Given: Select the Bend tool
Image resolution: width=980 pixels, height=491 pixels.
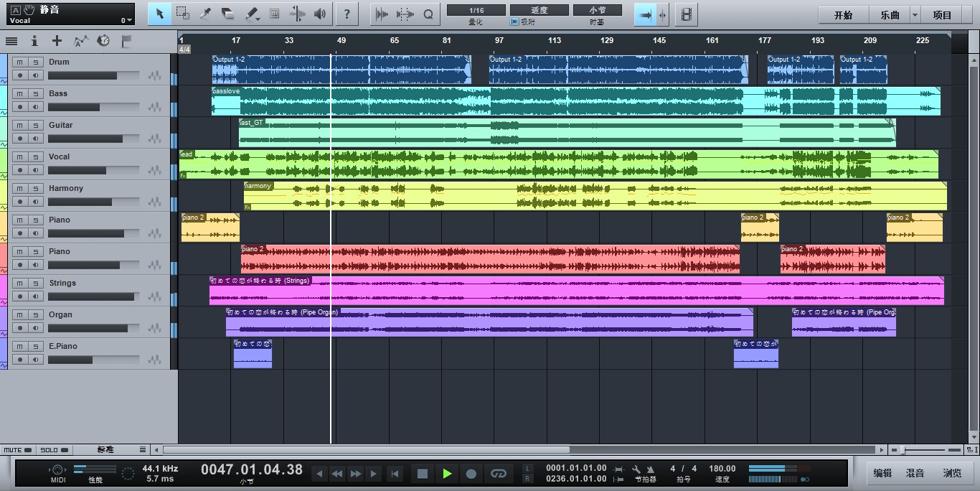Looking at the screenshot, I should pos(297,14).
